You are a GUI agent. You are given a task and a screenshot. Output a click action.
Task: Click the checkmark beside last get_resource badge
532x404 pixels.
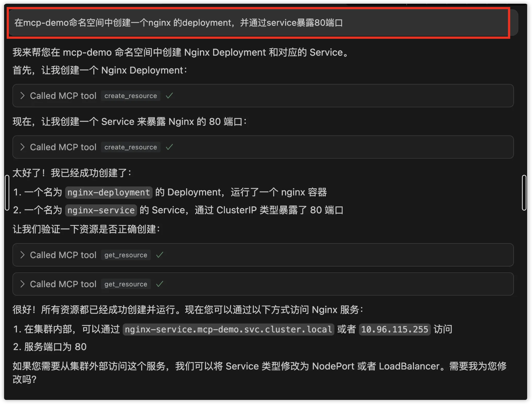pos(160,284)
